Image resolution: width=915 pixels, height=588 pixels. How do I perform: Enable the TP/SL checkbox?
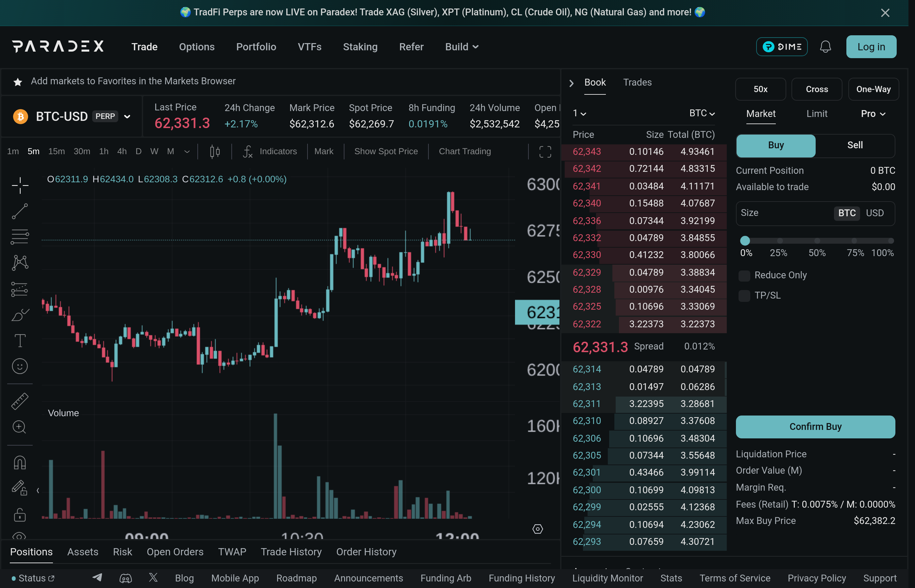744,296
